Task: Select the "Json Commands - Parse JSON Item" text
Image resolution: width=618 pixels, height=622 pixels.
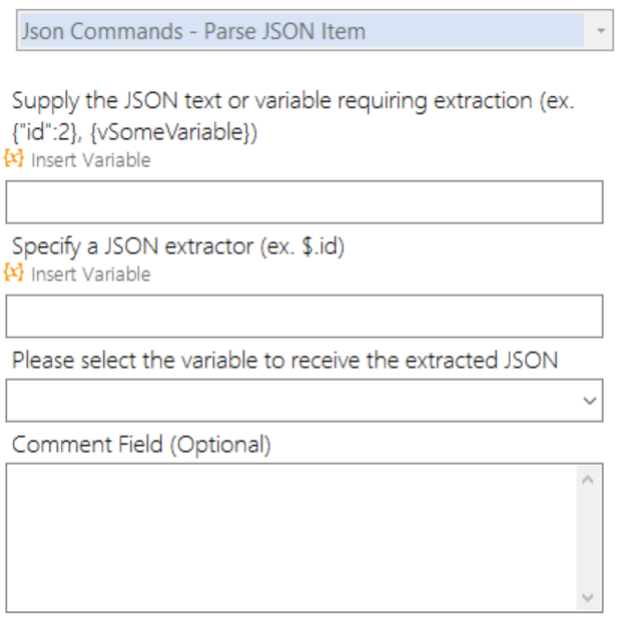Action: 194,31
